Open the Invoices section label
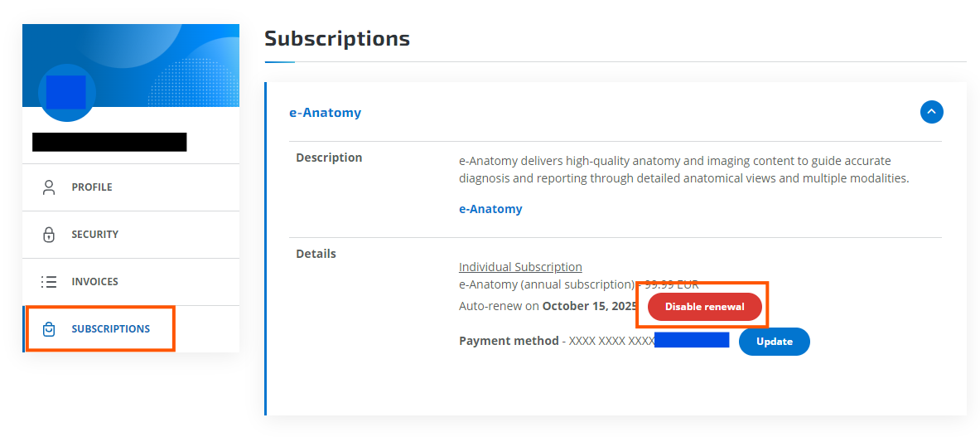980x437 pixels. [x=94, y=282]
